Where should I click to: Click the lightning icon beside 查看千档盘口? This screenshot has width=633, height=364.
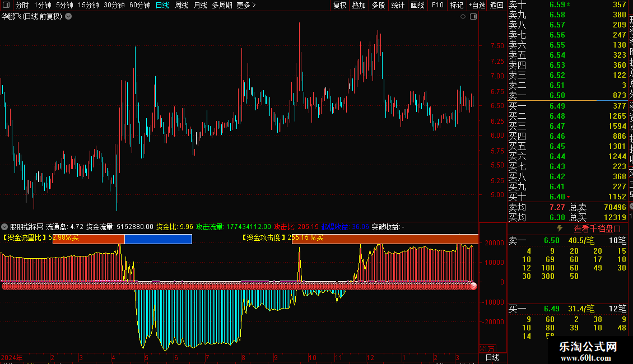(560, 228)
